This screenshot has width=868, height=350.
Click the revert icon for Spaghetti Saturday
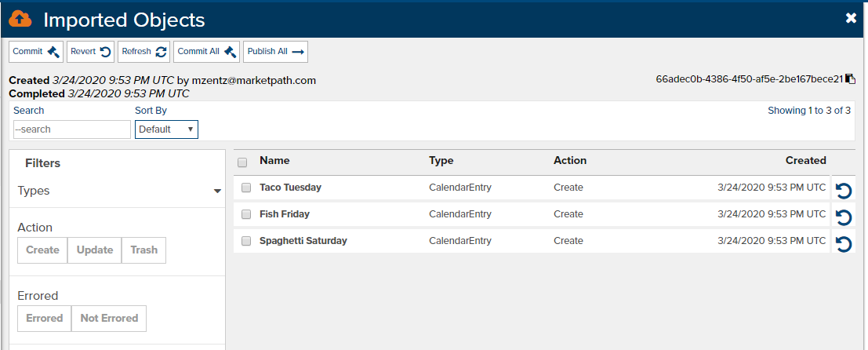[844, 244]
